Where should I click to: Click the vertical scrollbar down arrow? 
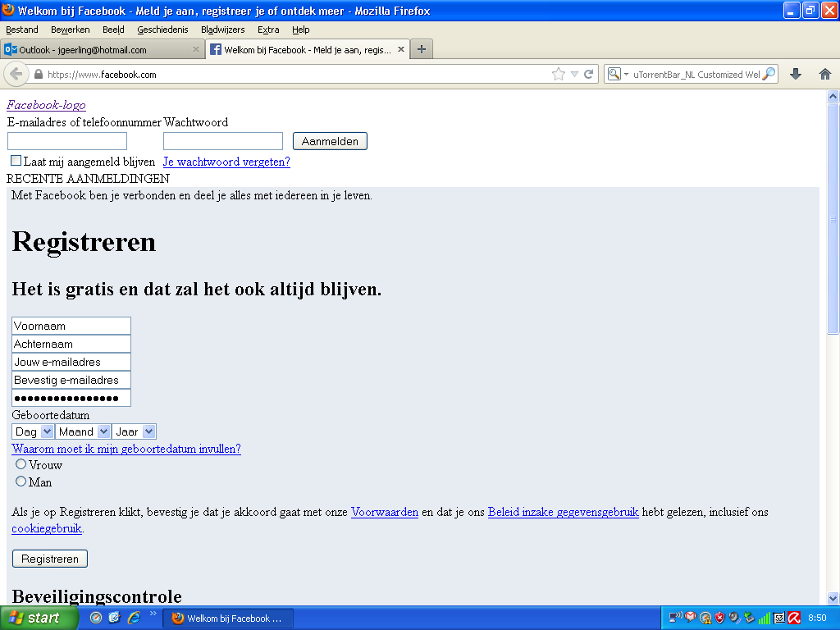[833, 598]
